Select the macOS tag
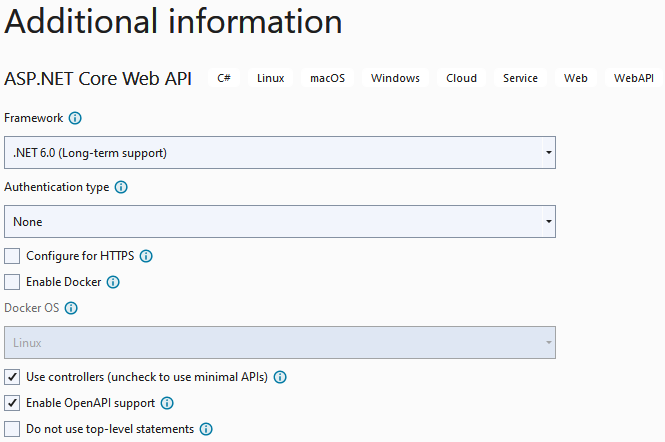Viewport: 665px width, 442px height. click(x=327, y=78)
